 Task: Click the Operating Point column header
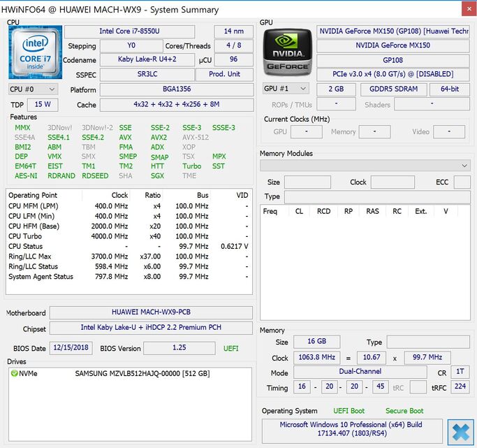point(34,195)
